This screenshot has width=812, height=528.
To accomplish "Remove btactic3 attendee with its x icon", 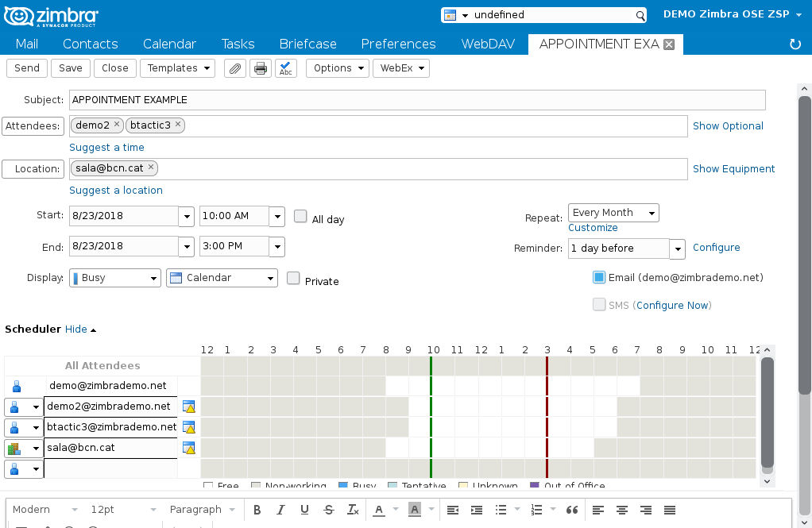I will pos(178,124).
